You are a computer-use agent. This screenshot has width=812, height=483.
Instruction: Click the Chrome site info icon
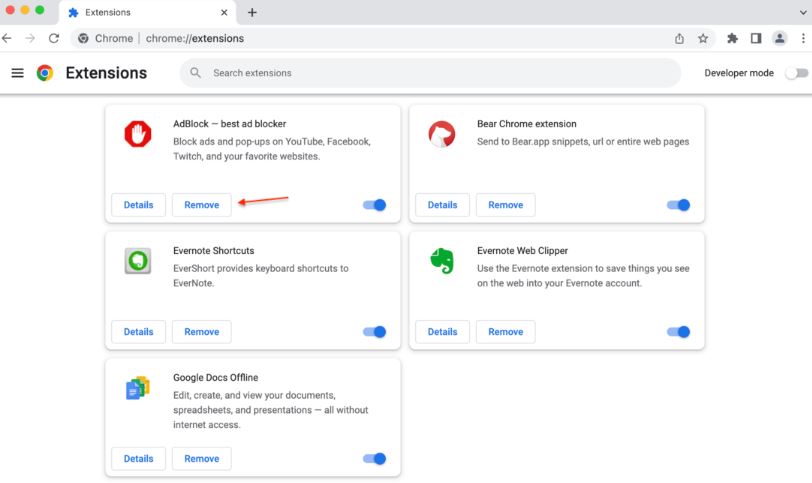click(x=83, y=38)
